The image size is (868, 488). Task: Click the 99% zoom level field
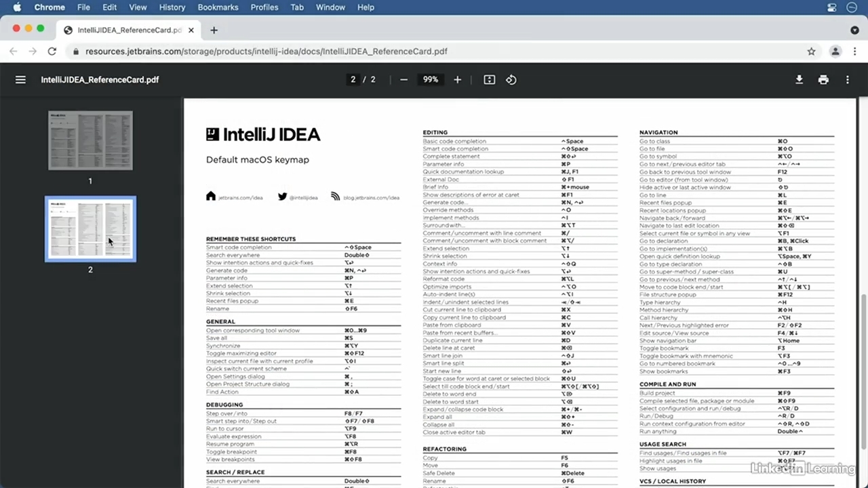(x=431, y=79)
